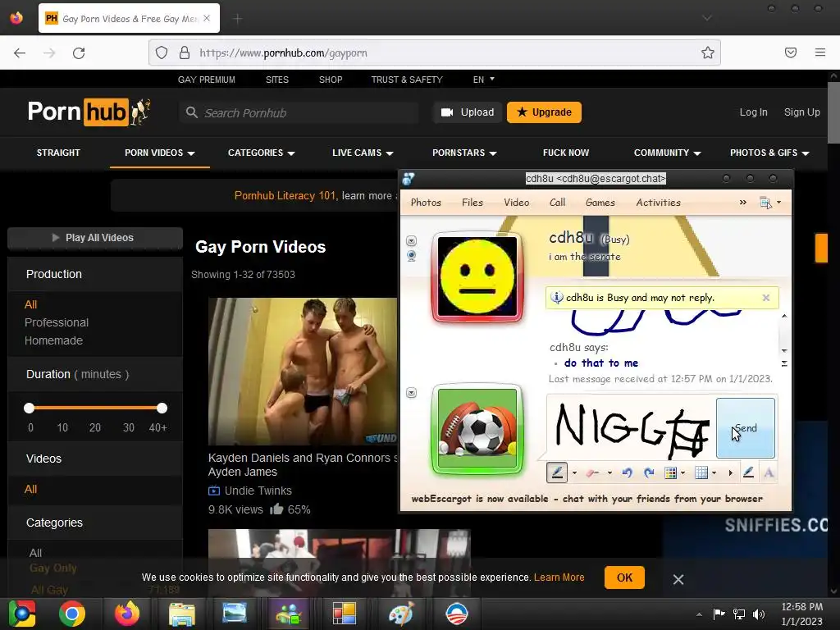
Task: Select the handwriting pen tool in chat
Action: [557, 472]
